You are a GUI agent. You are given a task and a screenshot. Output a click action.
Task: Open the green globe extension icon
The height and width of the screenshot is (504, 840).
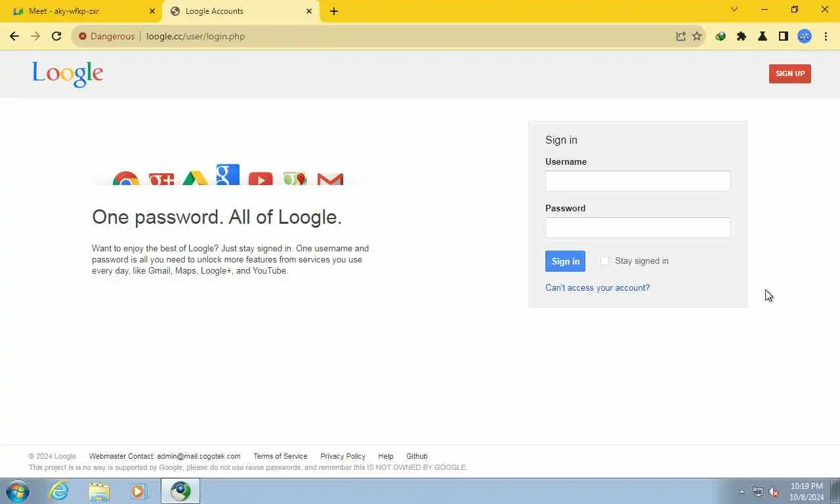coord(721,37)
